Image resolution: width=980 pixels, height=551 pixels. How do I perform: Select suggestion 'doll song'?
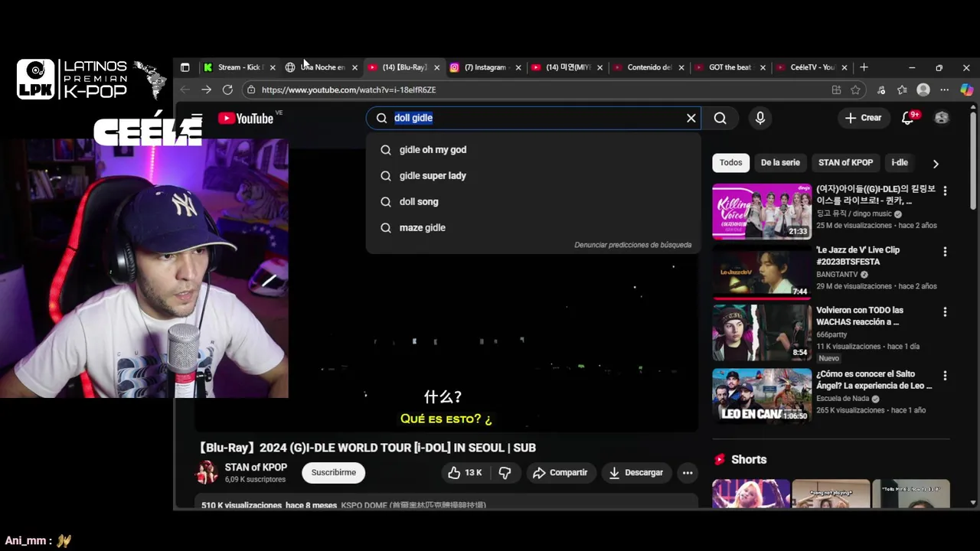tap(533, 202)
